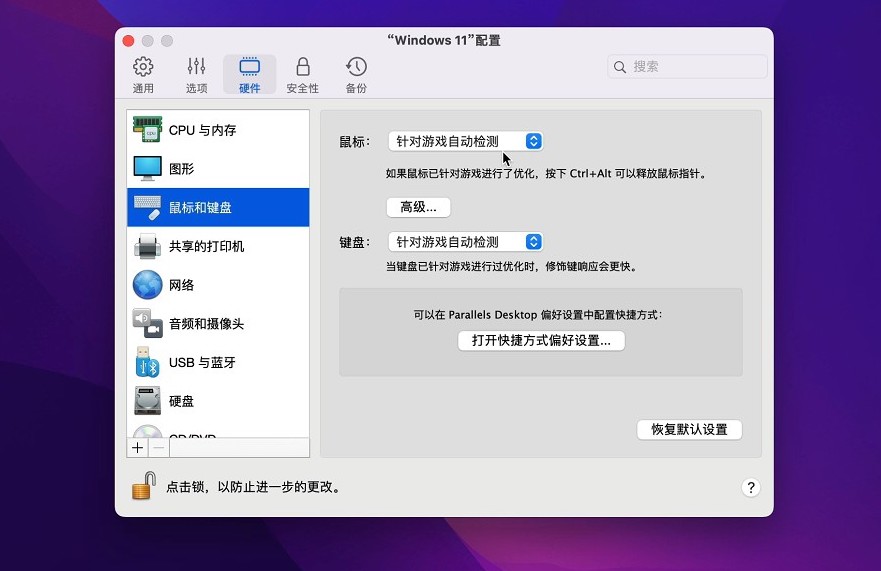Open help with the question mark button
This screenshot has width=881, height=571.
click(x=751, y=488)
